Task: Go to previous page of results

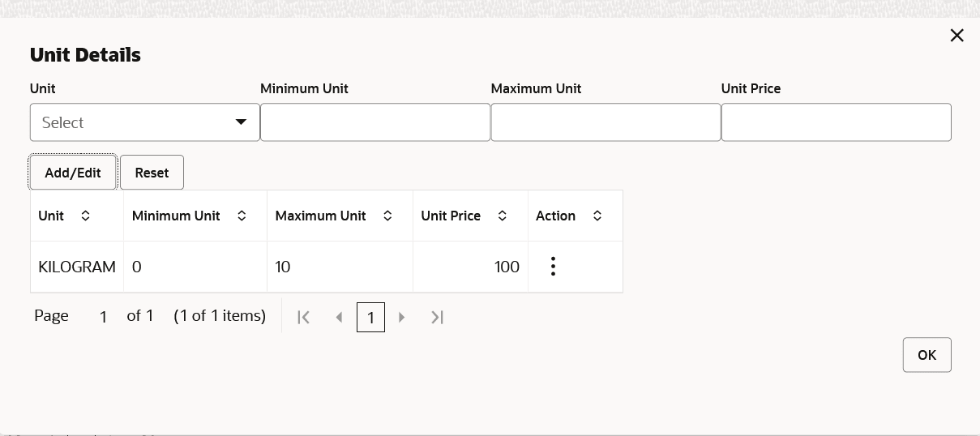Action: (x=339, y=318)
